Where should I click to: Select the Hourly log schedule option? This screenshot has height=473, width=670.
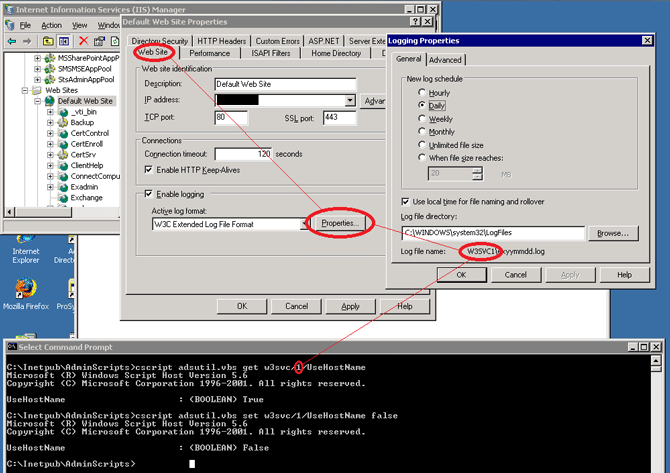coord(422,92)
